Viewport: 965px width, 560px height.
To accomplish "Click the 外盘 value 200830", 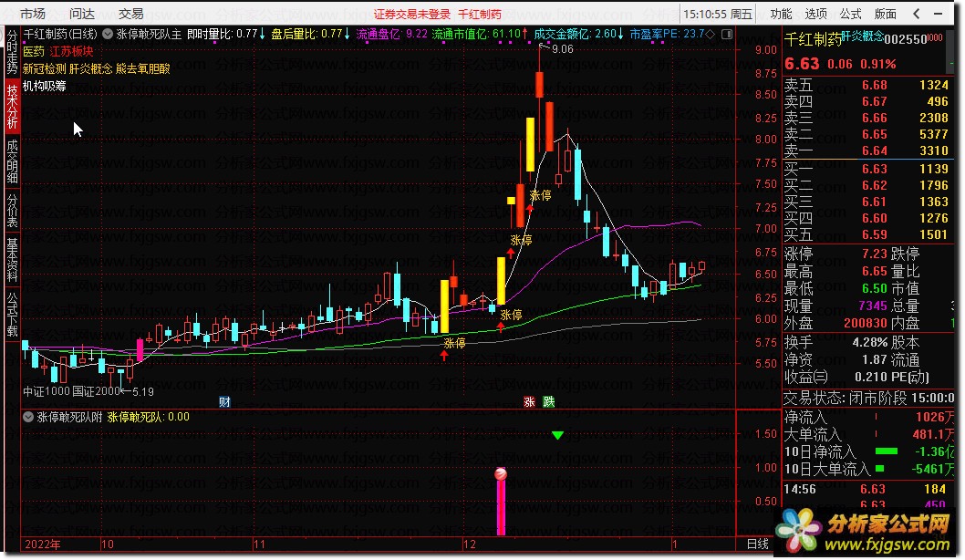I will (x=866, y=323).
